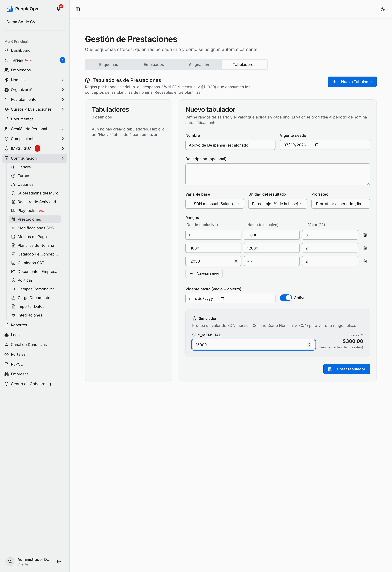Viewport: 392px width, 572px height.
Task: Click Crear tabulador button
Action: point(347,369)
